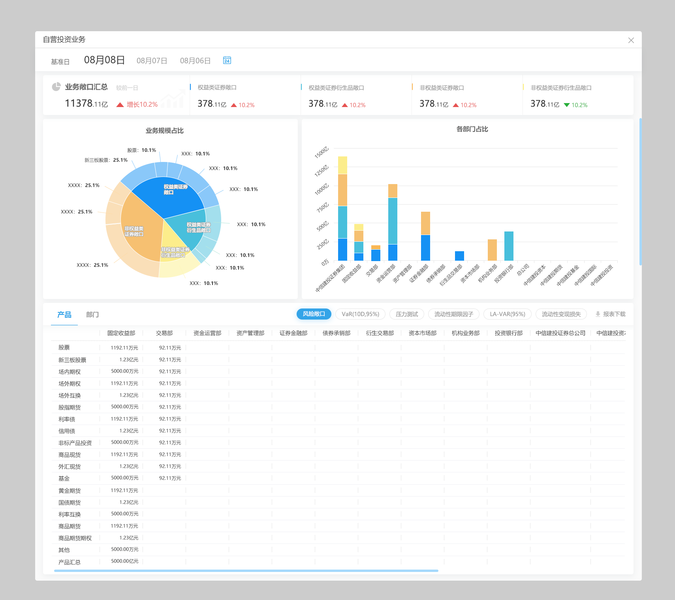Click the 权益类证券敞口 summary card
675x600 pixels.
[245, 95]
